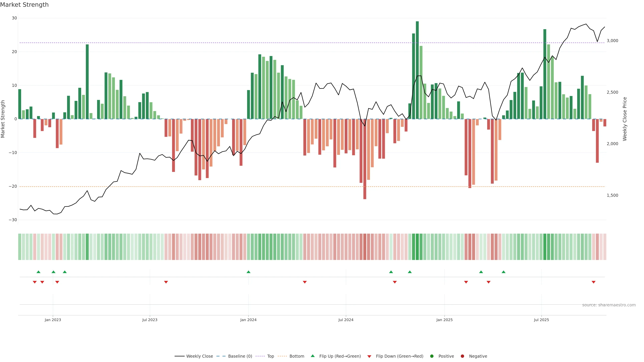This screenshot has width=644, height=362.
Task: Click flip up marker at Jan 2024
Action: point(248,272)
